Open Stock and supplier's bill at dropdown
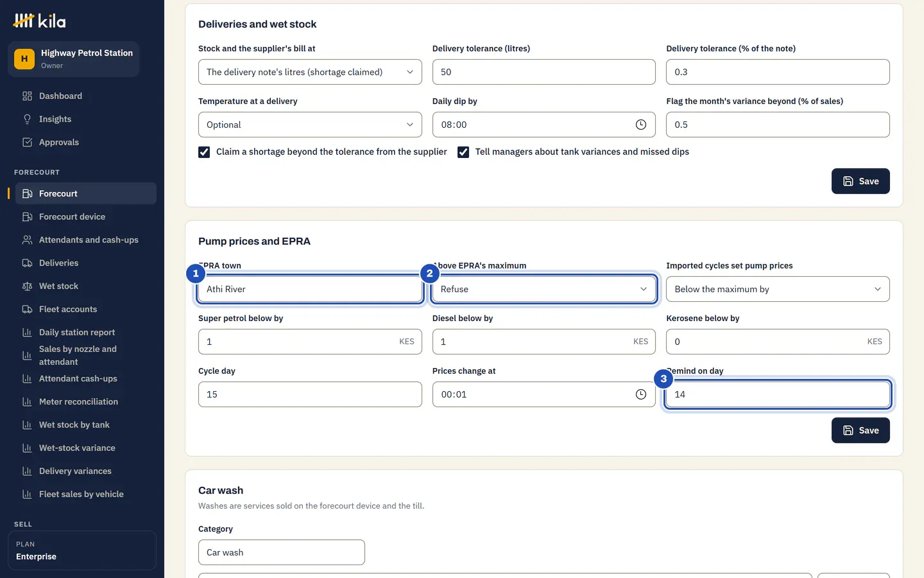 coord(310,72)
